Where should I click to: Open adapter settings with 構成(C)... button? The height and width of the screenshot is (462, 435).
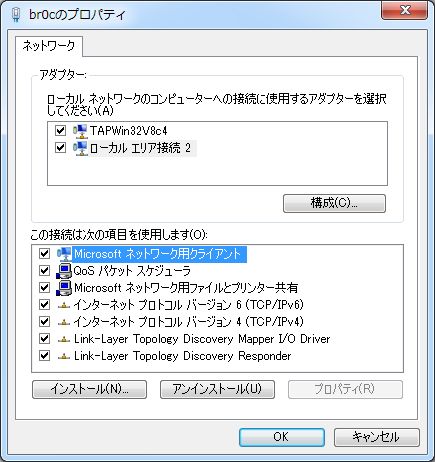click(x=334, y=203)
